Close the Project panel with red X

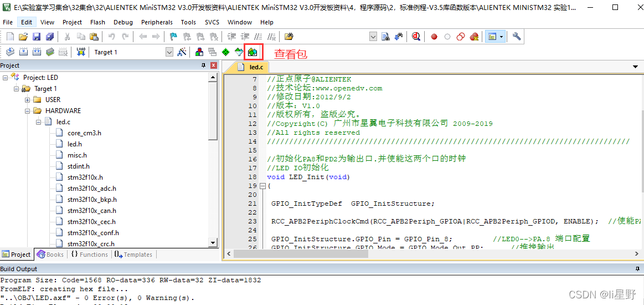click(x=213, y=65)
